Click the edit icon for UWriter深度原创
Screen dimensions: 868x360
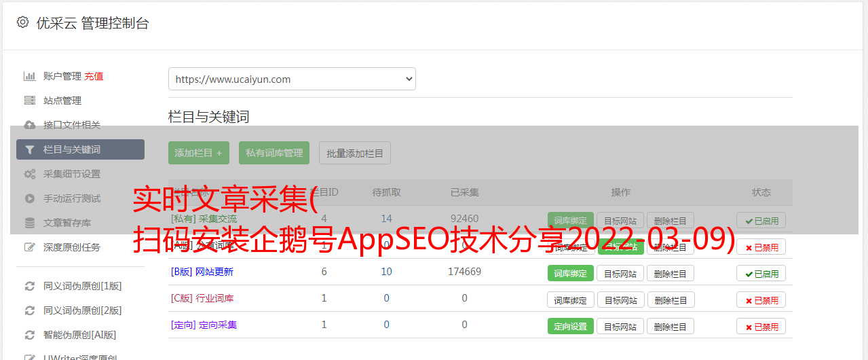(30, 357)
